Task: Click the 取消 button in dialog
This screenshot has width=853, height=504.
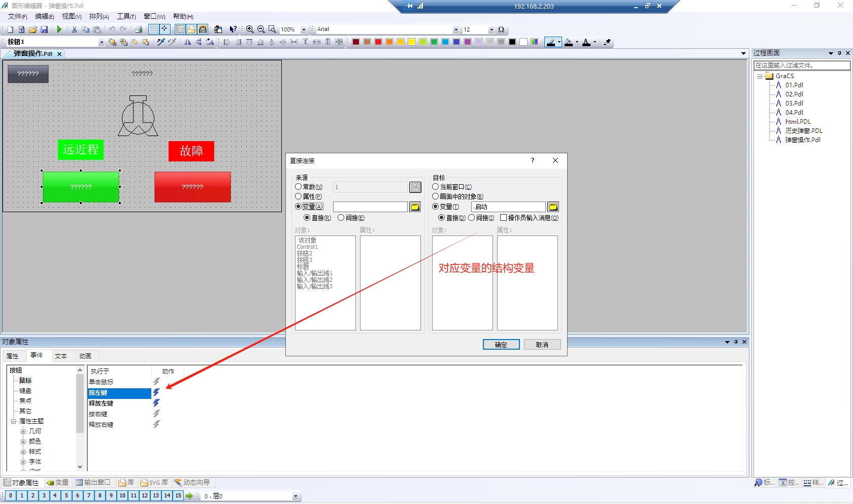Action: pos(542,345)
